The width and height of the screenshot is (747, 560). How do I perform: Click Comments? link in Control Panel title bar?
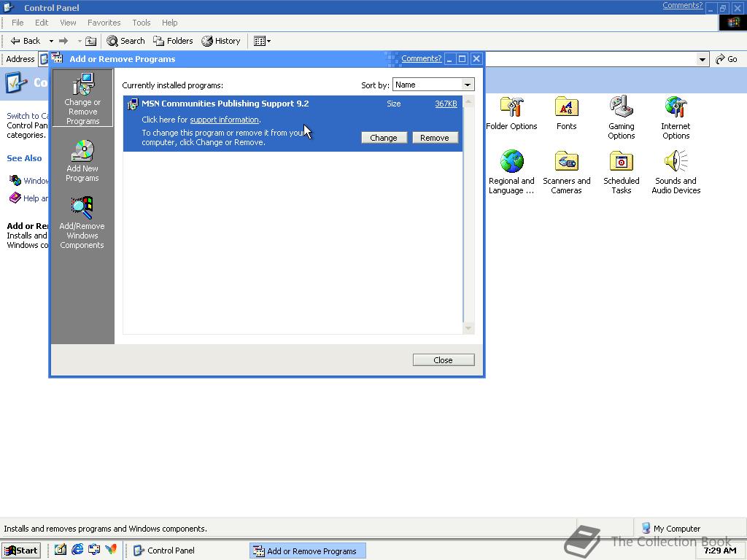pos(682,5)
